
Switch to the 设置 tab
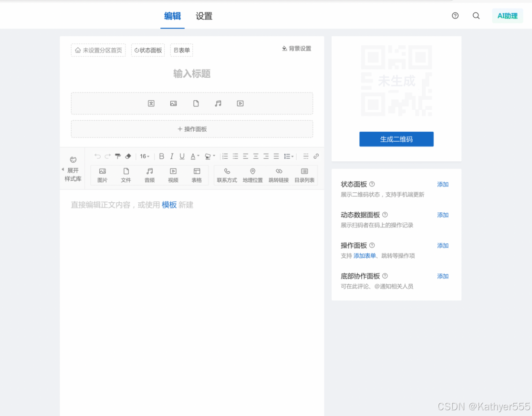point(204,16)
